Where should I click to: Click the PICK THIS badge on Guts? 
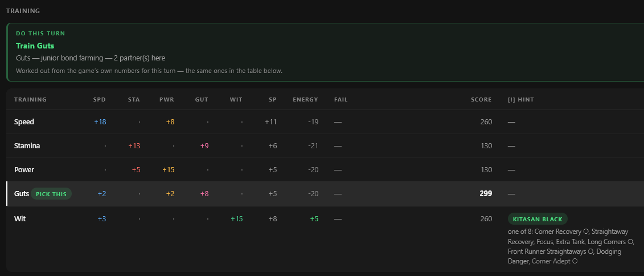click(x=51, y=194)
